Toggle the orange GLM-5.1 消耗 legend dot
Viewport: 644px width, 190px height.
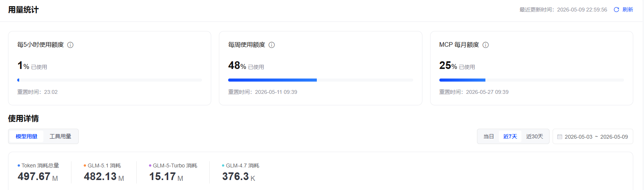coord(85,165)
